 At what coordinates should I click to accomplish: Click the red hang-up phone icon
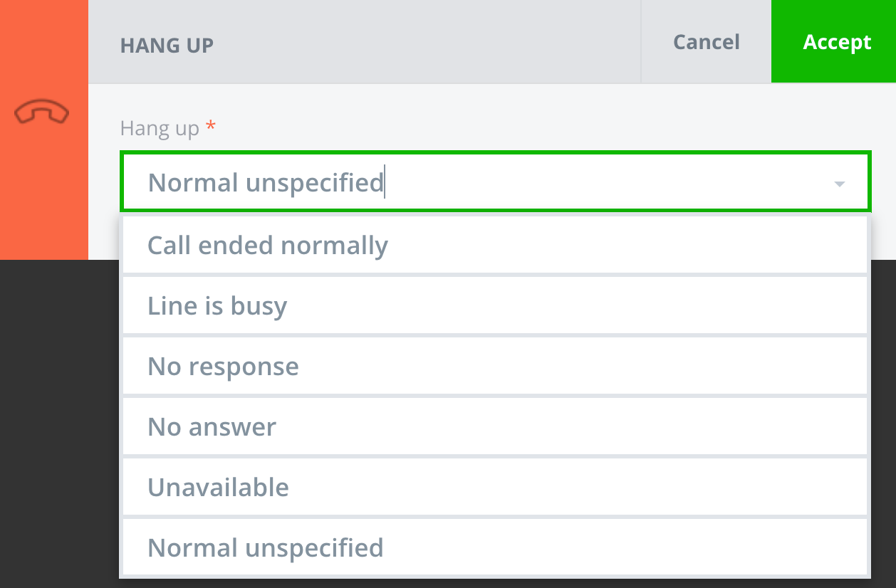point(42,112)
